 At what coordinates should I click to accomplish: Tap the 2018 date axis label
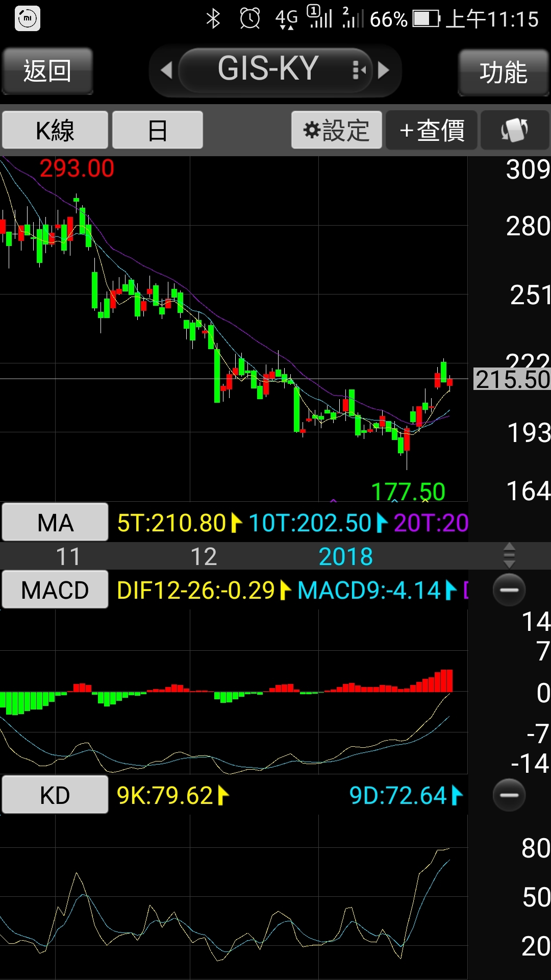[x=345, y=556]
